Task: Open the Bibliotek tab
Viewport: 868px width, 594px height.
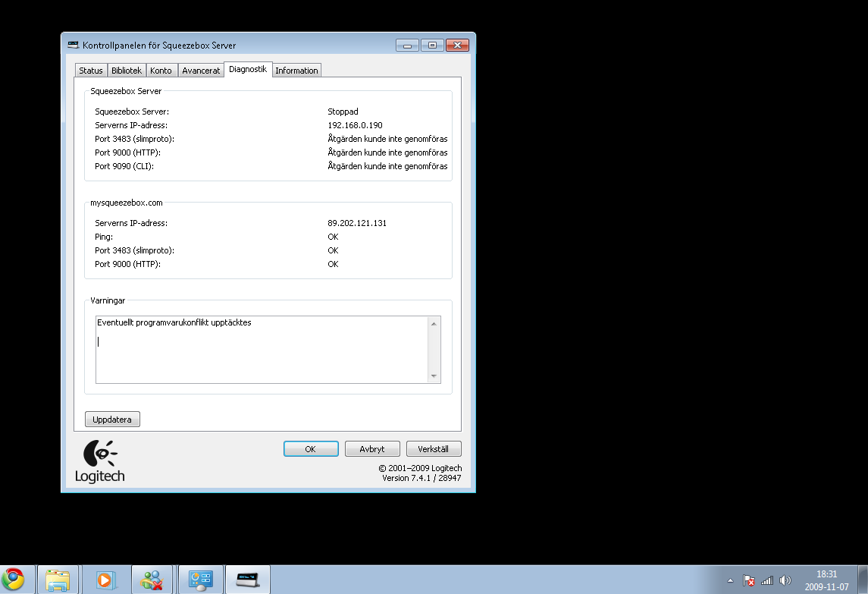Action: [127, 71]
